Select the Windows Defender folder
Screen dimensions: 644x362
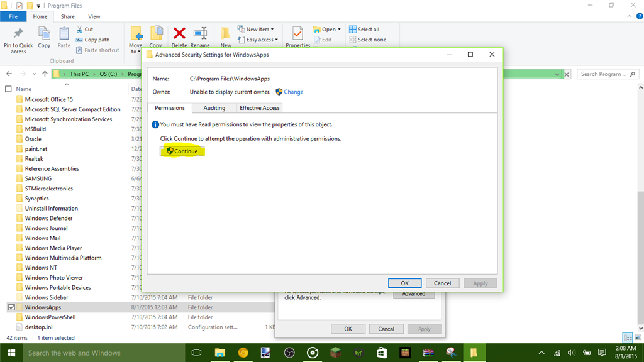pos(48,218)
